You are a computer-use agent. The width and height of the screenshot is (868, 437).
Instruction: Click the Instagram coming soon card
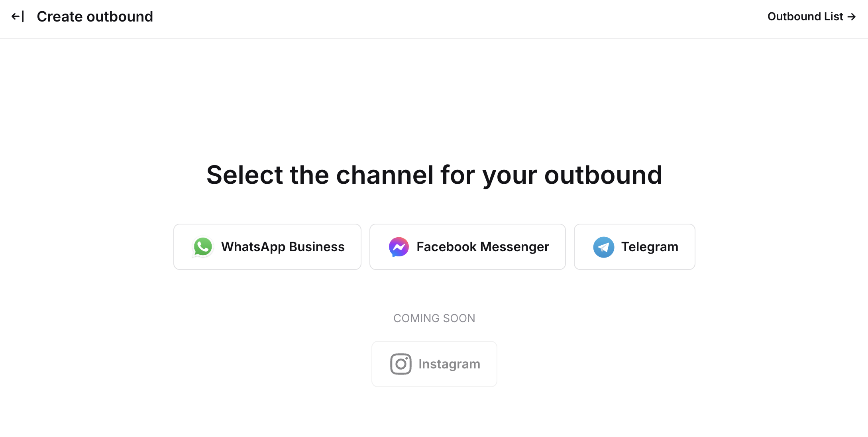[434, 364]
